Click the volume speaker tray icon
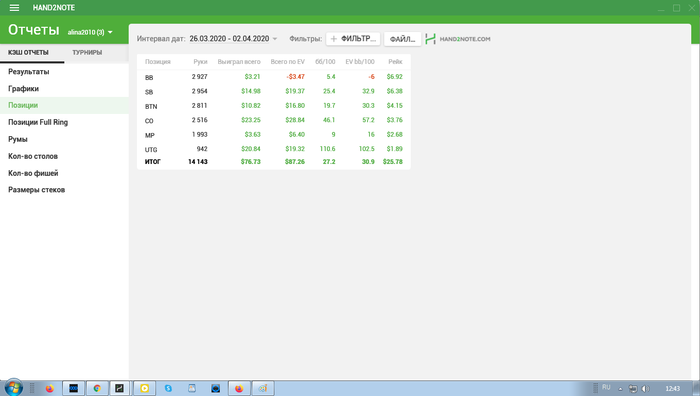Viewport: 700px width, 396px height. (645, 388)
